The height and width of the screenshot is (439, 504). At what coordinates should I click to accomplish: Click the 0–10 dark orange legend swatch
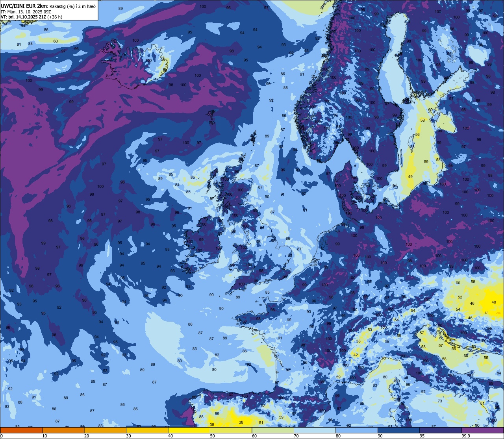[x=21, y=430]
